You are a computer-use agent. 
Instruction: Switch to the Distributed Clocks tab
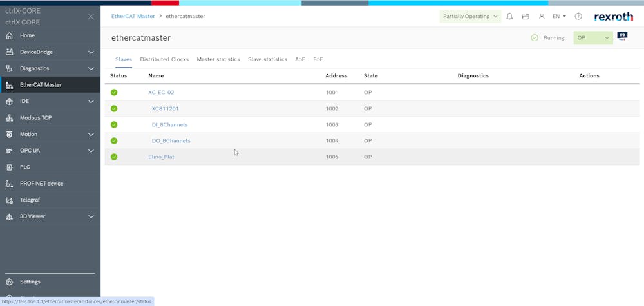click(x=164, y=59)
